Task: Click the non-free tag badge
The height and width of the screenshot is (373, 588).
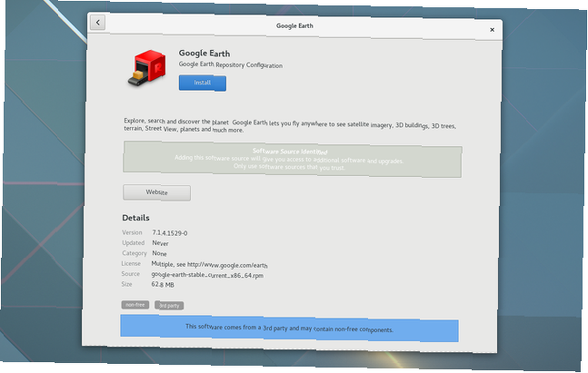Action: tap(135, 305)
